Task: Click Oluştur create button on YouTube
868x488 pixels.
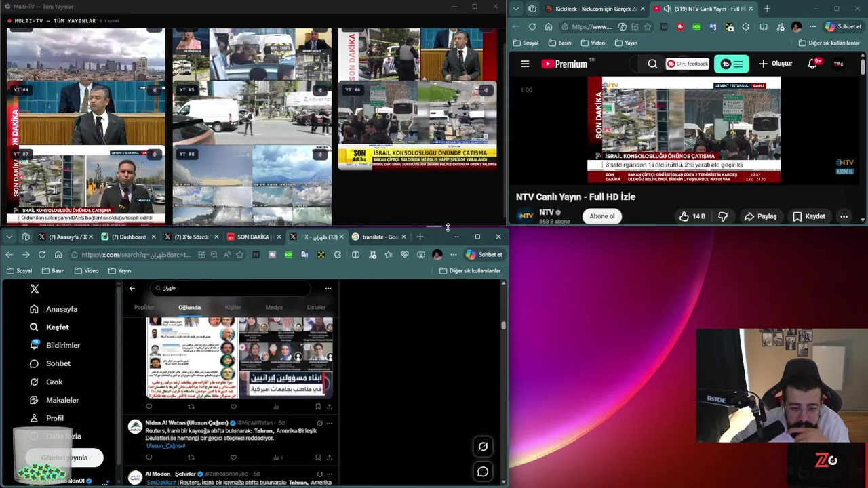Action: 775,64
